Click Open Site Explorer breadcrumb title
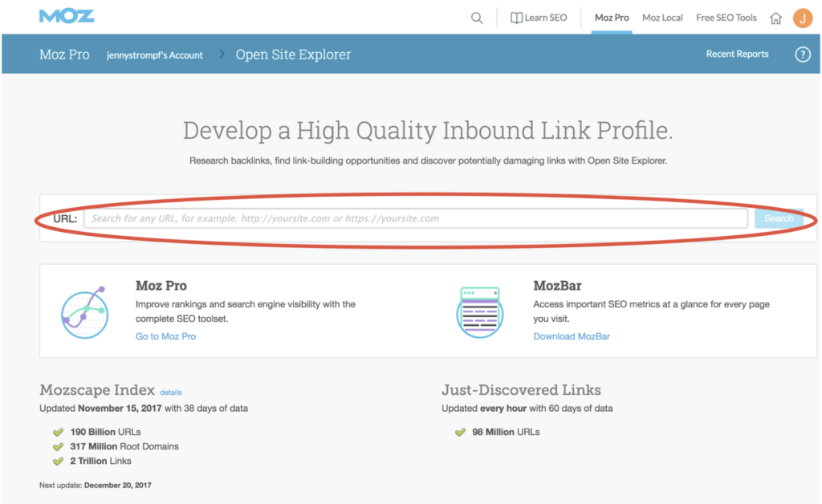Image resolution: width=822 pixels, height=504 pixels. 293,55
